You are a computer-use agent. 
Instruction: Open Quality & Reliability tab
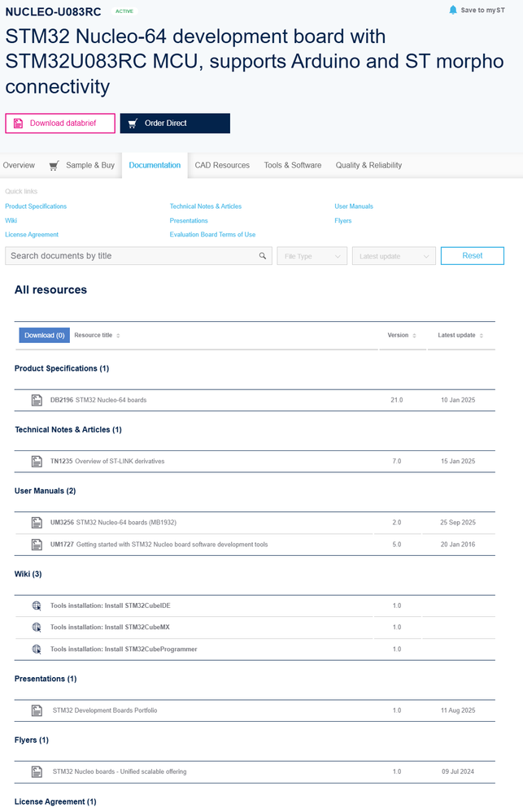[x=368, y=165]
